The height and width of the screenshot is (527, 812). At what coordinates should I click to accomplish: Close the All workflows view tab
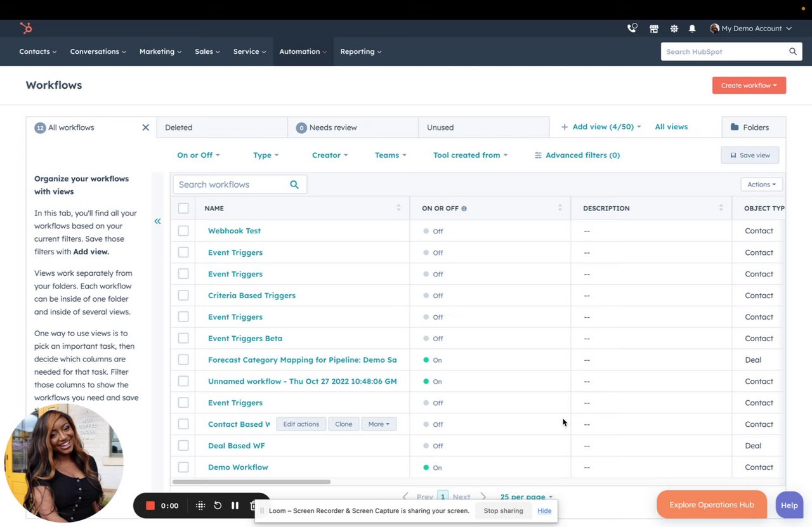pyautogui.click(x=145, y=127)
